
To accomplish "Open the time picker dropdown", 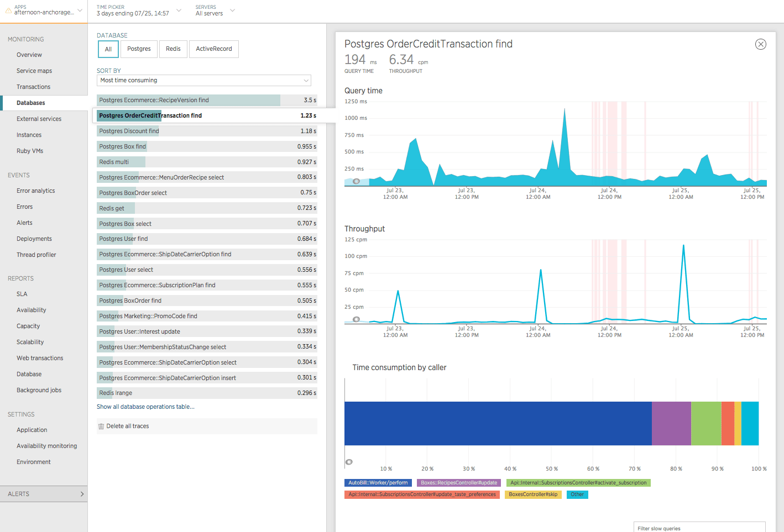I will (178, 10).
